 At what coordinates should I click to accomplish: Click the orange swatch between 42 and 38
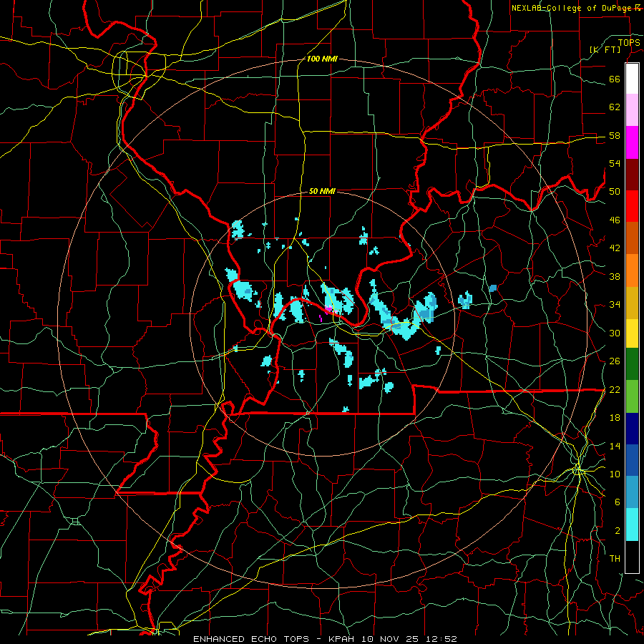[632, 270]
